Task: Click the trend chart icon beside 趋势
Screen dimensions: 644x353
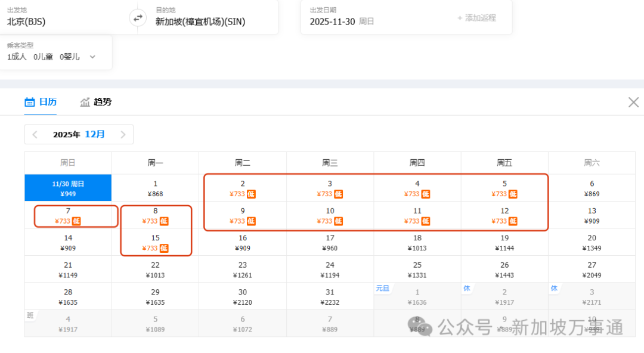Action: click(x=85, y=101)
